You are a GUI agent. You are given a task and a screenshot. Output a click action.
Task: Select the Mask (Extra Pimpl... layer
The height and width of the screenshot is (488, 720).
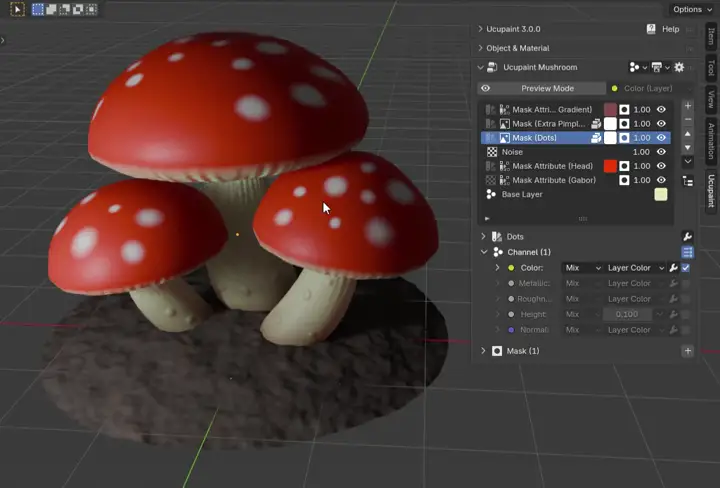coord(549,123)
